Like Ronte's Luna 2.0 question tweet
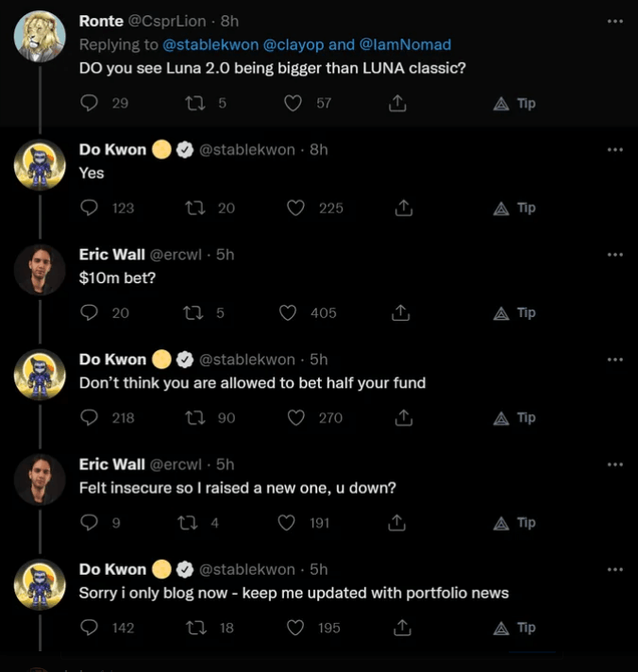 (294, 103)
